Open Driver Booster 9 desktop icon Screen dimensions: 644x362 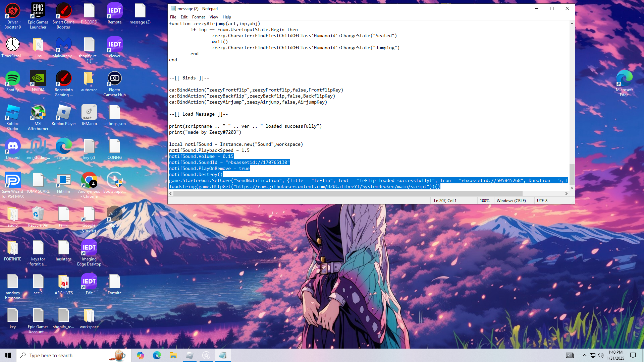coord(13,16)
